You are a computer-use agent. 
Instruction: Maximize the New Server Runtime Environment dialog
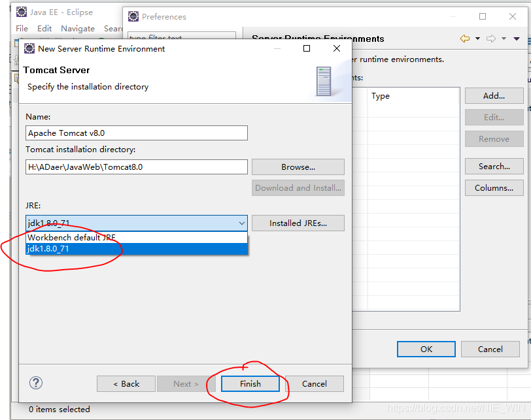point(307,48)
